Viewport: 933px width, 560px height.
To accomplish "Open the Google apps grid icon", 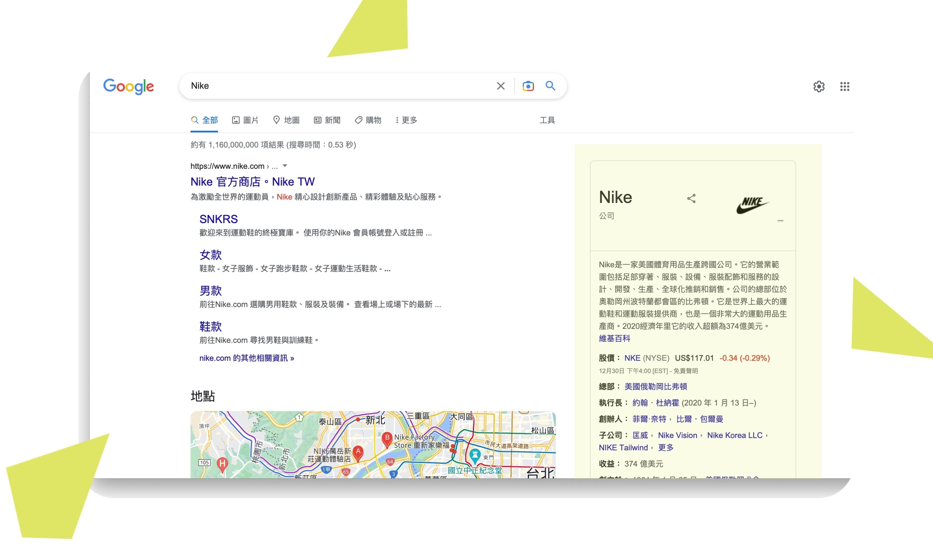I will point(845,86).
